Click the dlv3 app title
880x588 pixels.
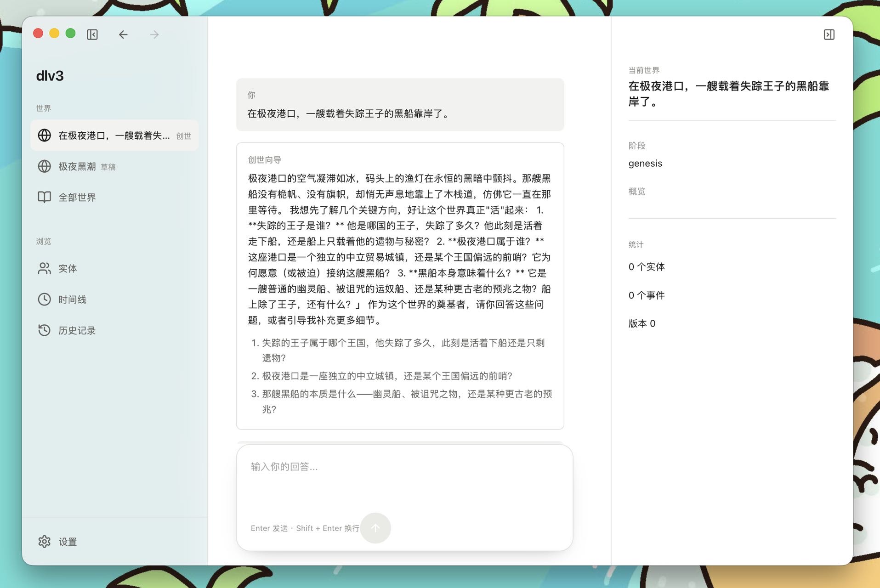point(50,76)
